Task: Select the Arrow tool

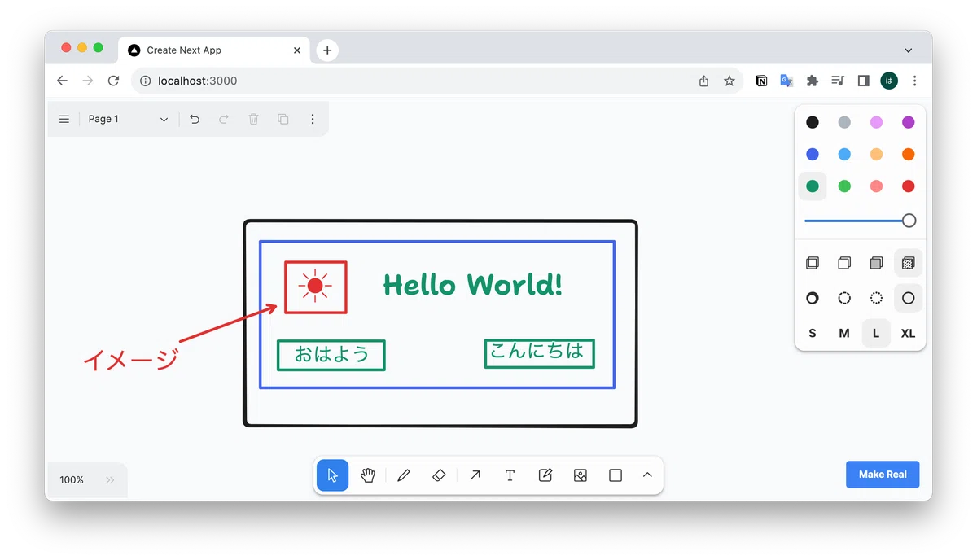Action: [475, 475]
